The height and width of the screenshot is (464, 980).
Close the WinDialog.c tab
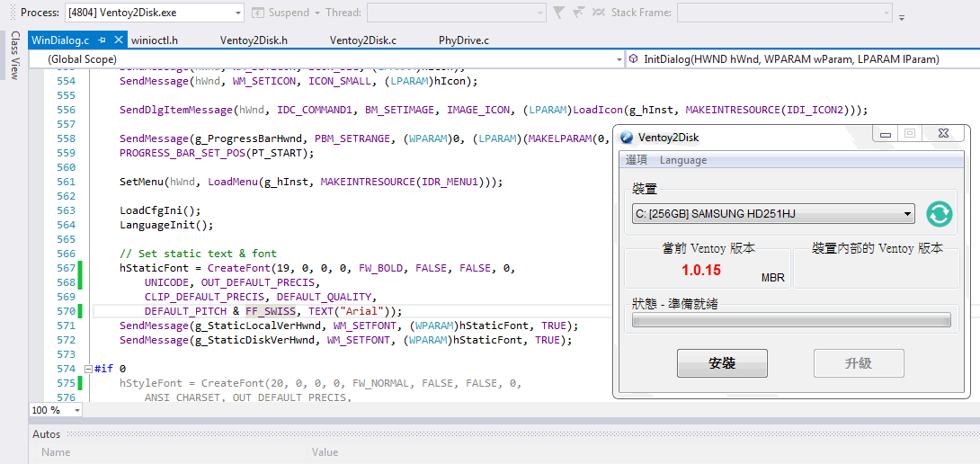(118, 40)
